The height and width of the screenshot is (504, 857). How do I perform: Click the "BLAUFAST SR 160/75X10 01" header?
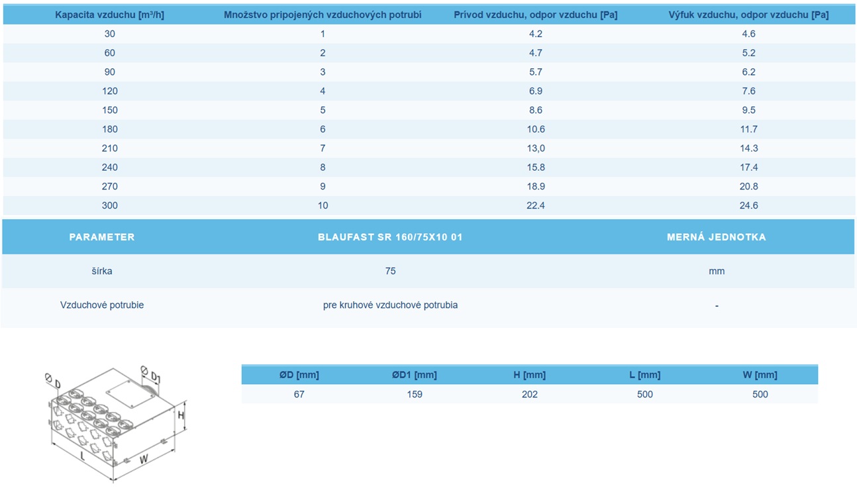(x=390, y=237)
